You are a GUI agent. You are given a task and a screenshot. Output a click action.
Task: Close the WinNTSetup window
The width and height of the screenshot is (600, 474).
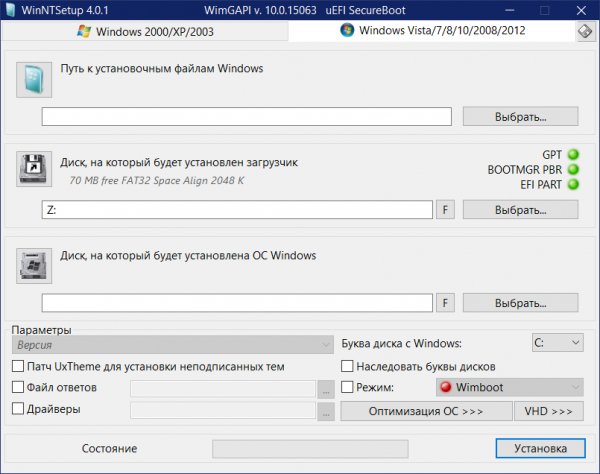[x=581, y=10]
